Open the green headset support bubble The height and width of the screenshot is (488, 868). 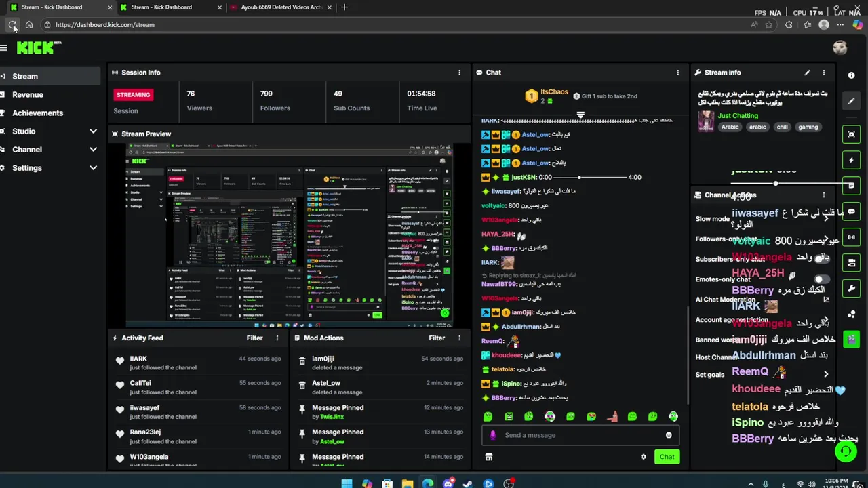pos(846,451)
